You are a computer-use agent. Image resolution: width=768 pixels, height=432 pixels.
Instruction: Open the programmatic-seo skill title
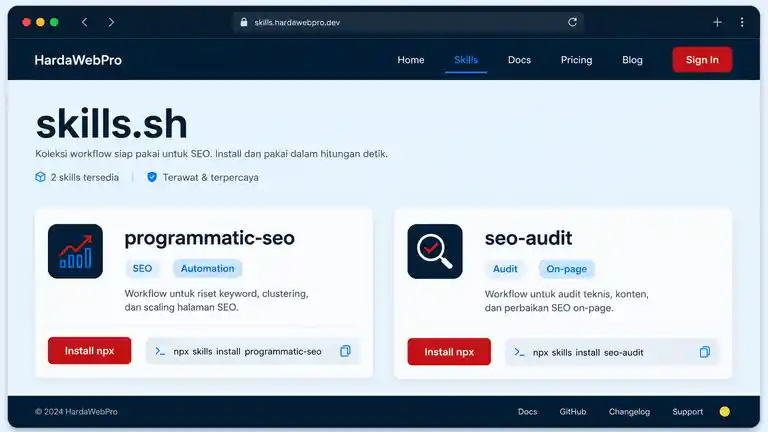pos(210,238)
